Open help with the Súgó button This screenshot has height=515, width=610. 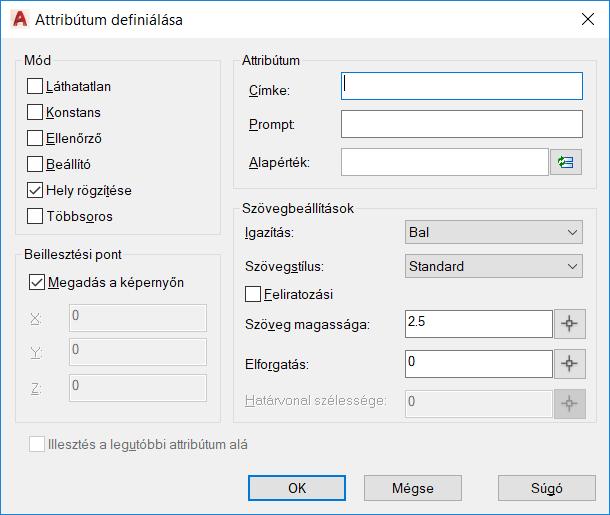click(547, 488)
